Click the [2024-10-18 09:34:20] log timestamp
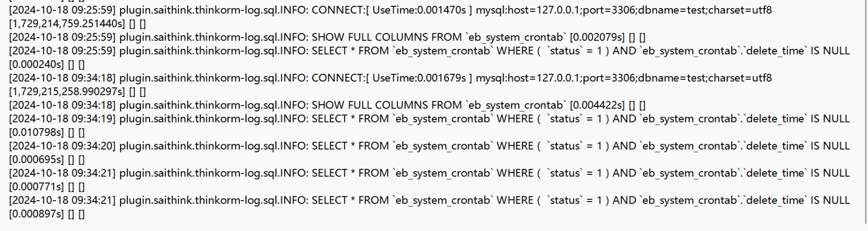 tap(62, 146)
